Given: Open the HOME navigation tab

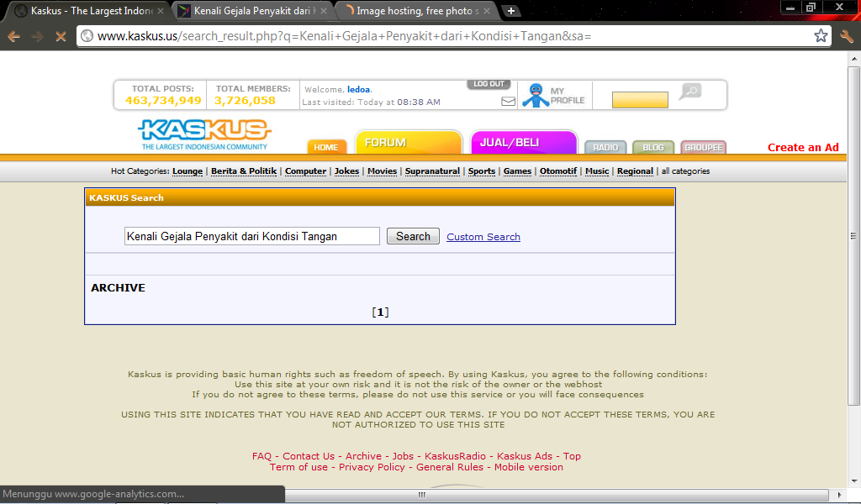Looking at the screenshot, I should click(326, 147).
